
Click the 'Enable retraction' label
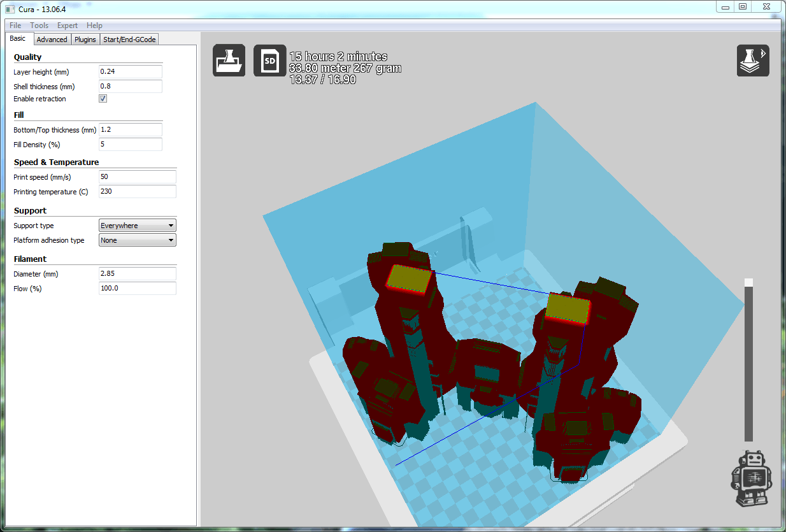coord(39,99)
